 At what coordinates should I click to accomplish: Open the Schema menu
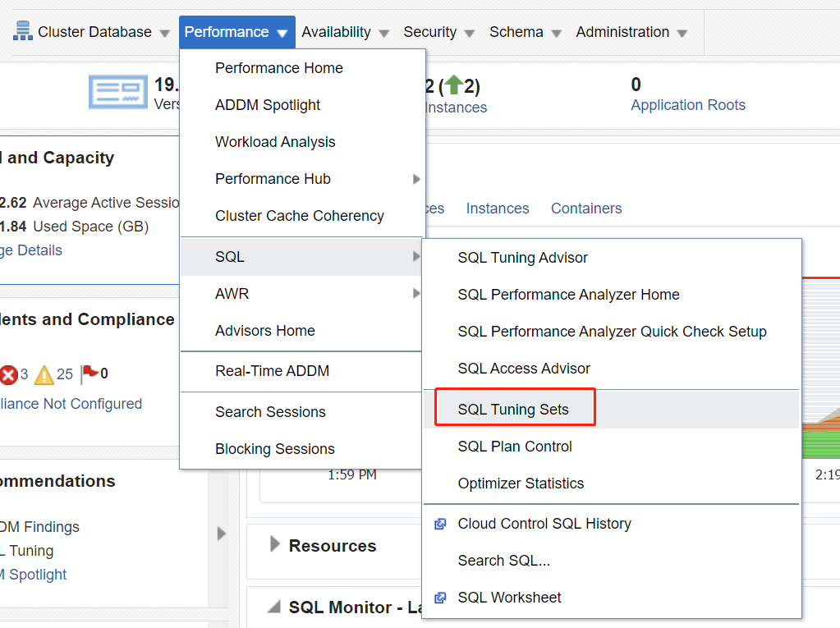point(525,32)
